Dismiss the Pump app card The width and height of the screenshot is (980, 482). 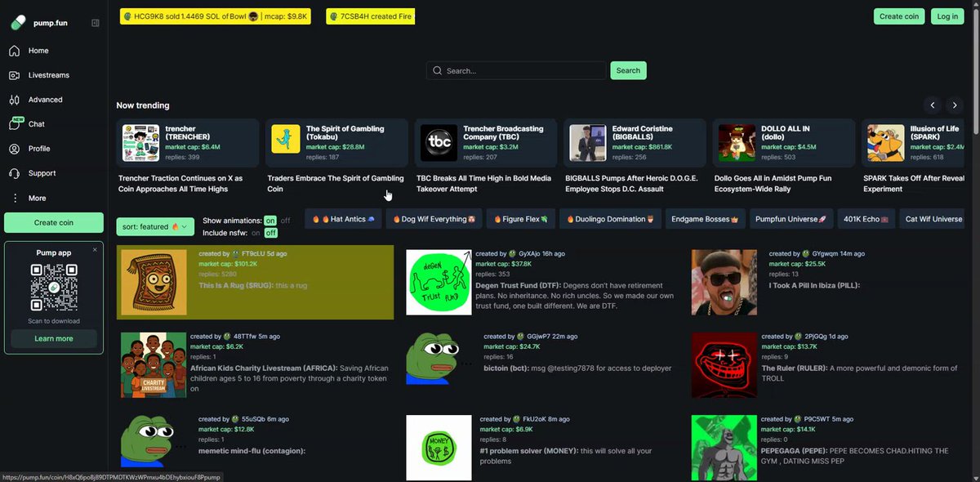coord(95,249)
